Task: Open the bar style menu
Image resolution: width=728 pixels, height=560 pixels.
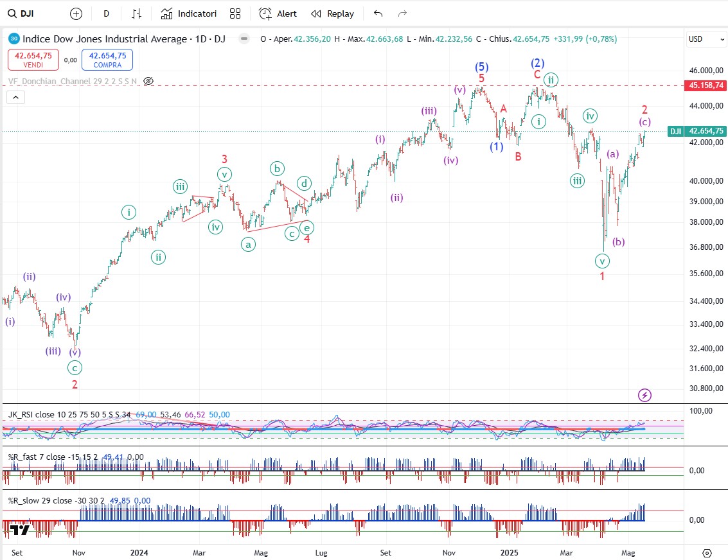Action: (136, 14)
